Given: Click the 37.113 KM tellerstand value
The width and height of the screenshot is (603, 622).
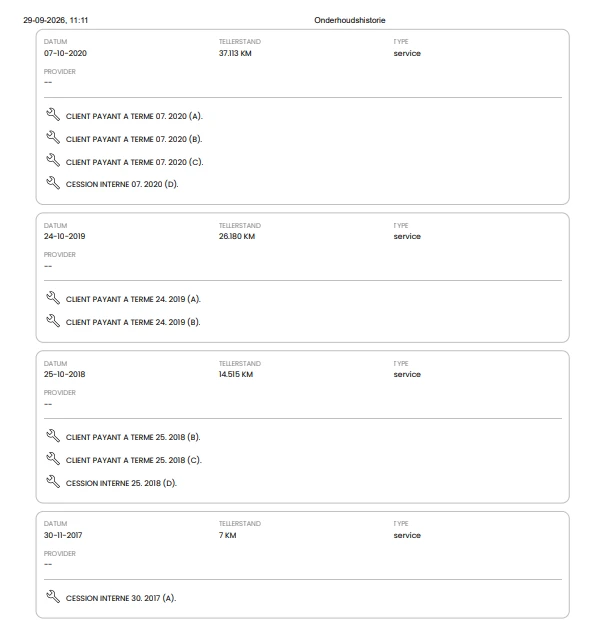Looking at the screenshot, I should [235, 53].
